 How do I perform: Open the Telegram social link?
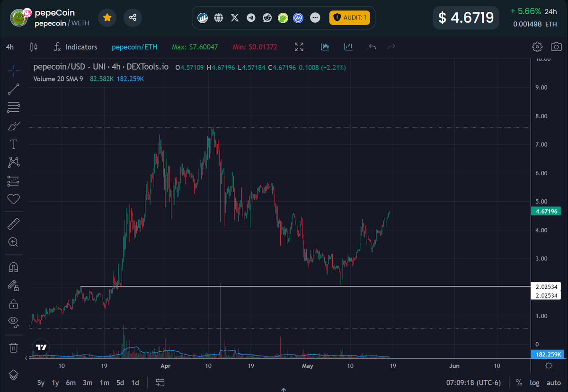tap(251, 18)
